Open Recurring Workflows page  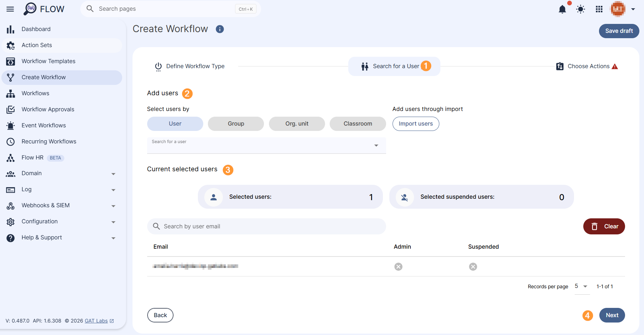[x=62, y=142]
